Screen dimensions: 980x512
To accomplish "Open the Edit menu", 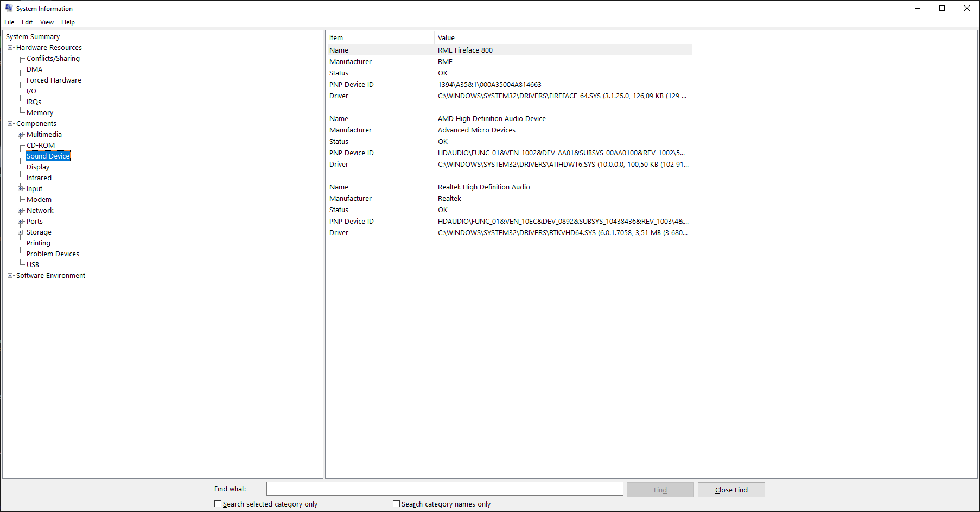I will 27,22.
